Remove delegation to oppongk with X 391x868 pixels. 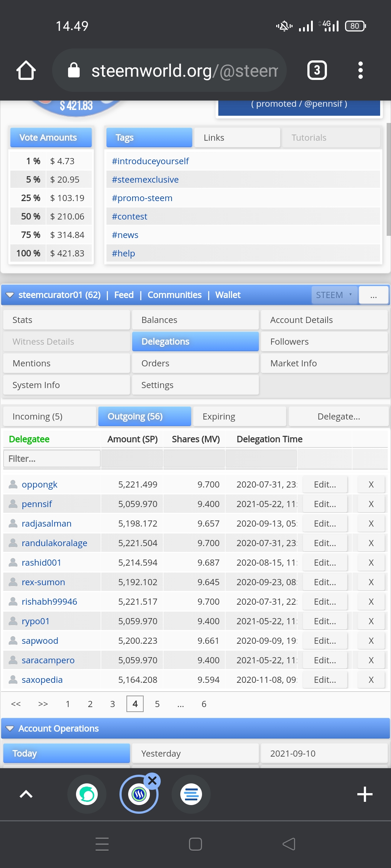371,484
